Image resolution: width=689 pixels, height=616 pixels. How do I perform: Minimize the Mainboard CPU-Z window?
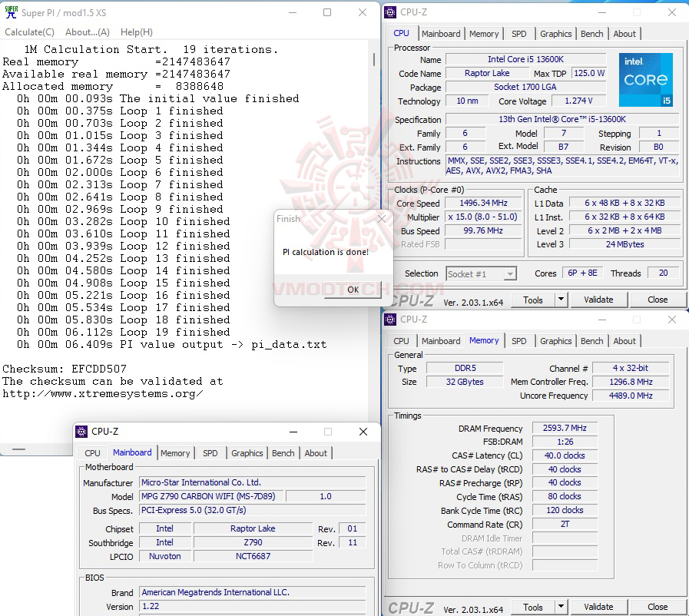293,432
